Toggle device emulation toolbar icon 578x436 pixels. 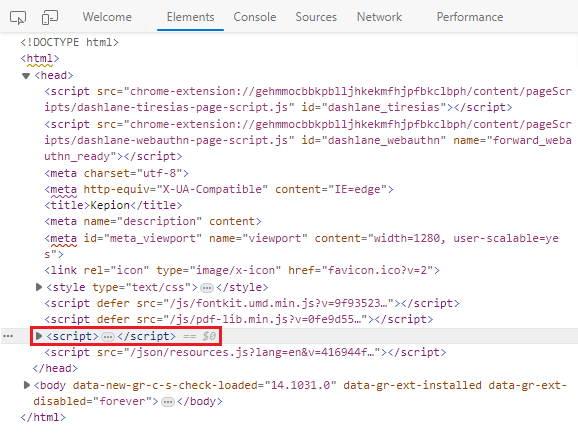pyautogui.click(x=50, y=17)
